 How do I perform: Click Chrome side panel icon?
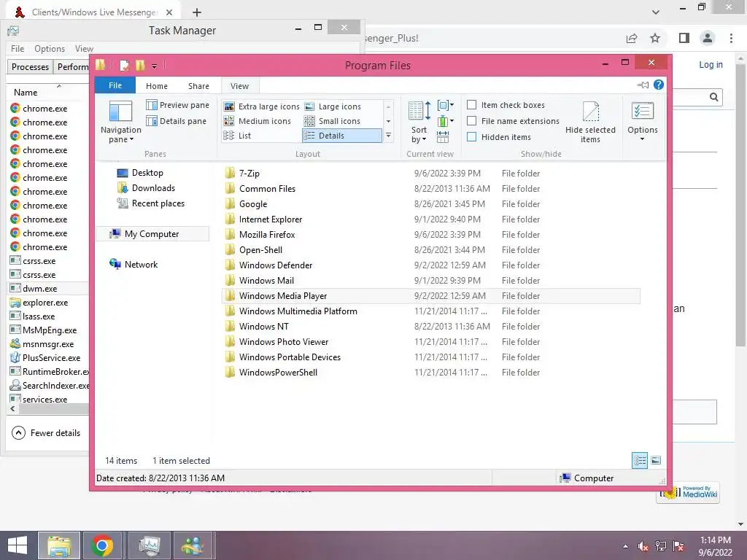tap(684, 38)
